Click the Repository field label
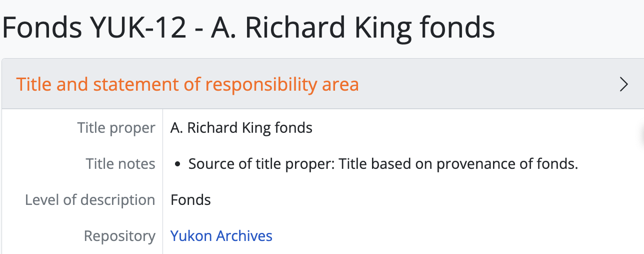Image resolution: width=644 pixels, height=254 pixels. tap(119, 236)
